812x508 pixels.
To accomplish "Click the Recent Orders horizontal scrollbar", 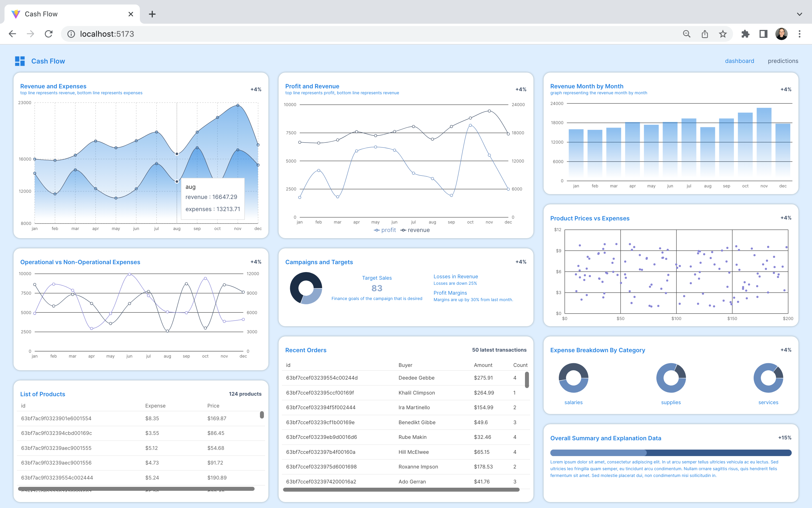I will 401,490.
